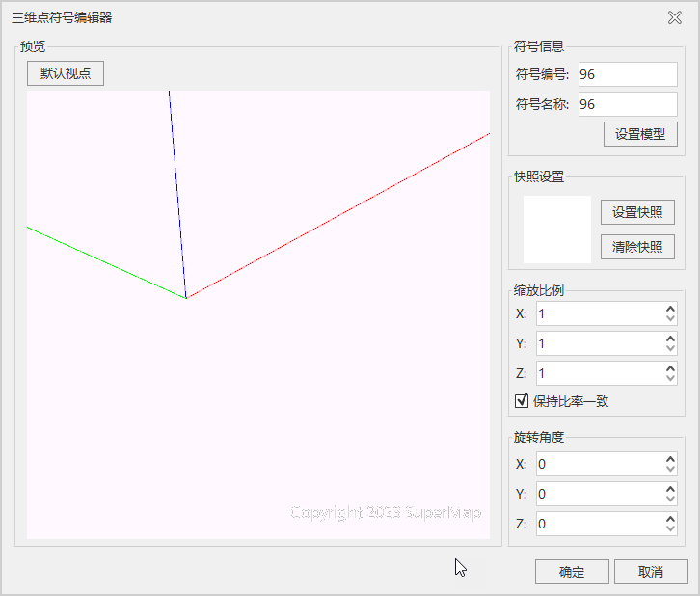700x596 pixels.
Task: Click the 符号编号 symbol ID field
Action: [x=628, y=74]
